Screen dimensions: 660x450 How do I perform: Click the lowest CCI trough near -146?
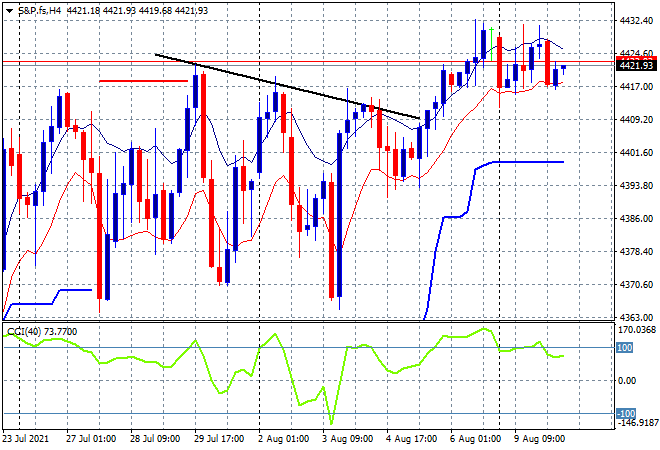point(331,422)
